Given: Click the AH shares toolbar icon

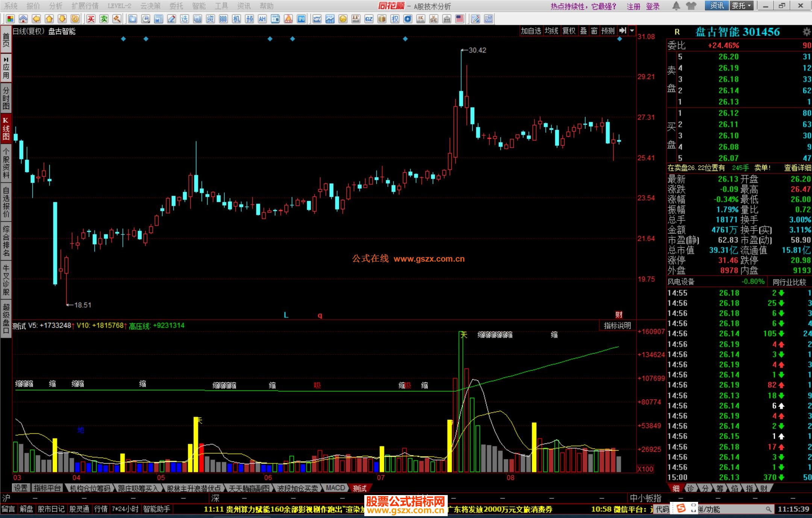Looking at the screenshot, I should [262, 19].
